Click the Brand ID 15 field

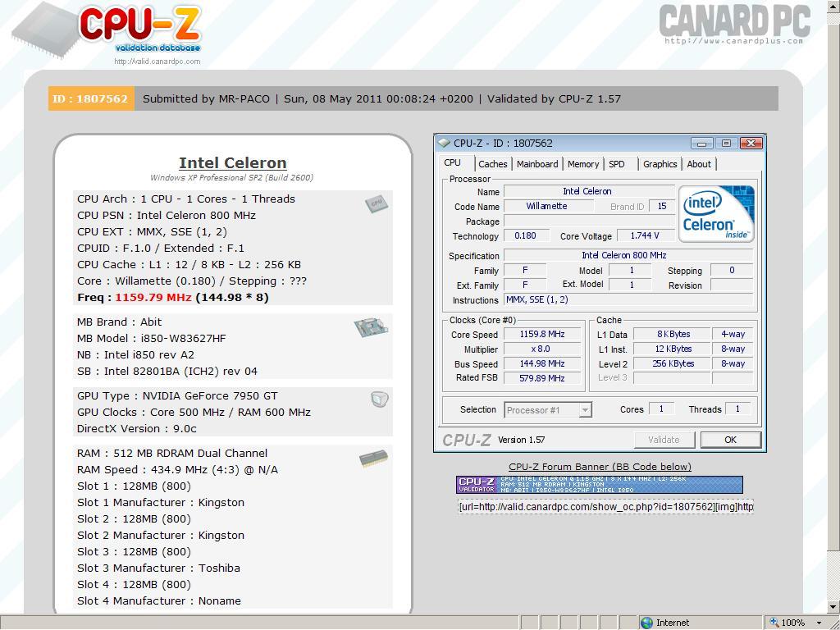[662, 206]
